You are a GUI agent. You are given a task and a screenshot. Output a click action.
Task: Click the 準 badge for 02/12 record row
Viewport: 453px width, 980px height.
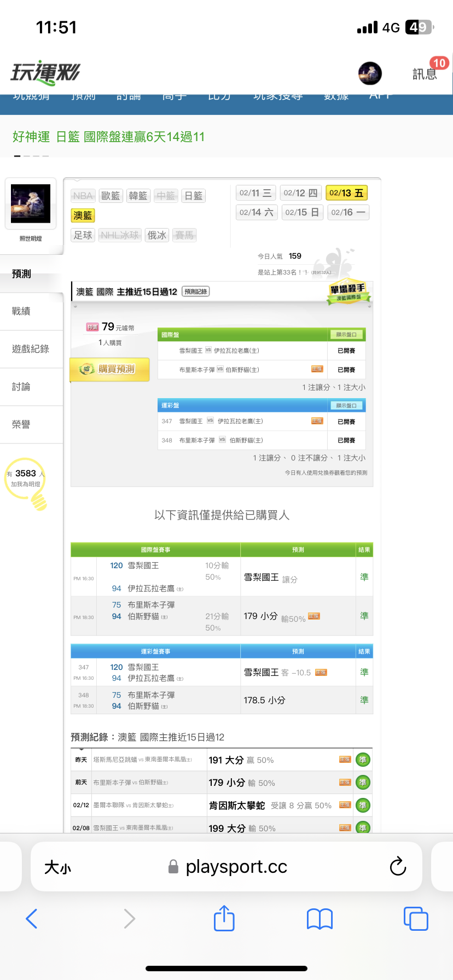point(363,805)
